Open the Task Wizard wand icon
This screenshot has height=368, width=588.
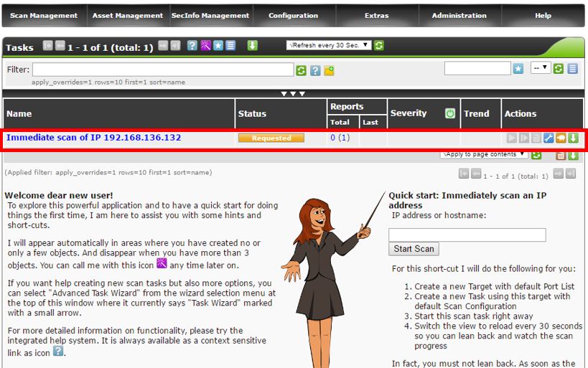click(205, 46)
